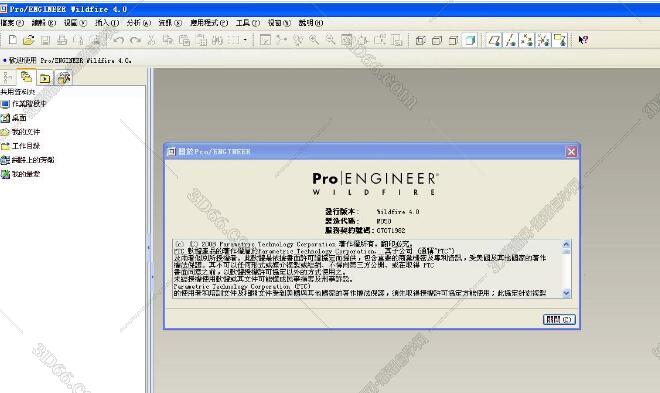Open the 工具(T) menu
Screen dimensions: 660x393
pos(248,23)
